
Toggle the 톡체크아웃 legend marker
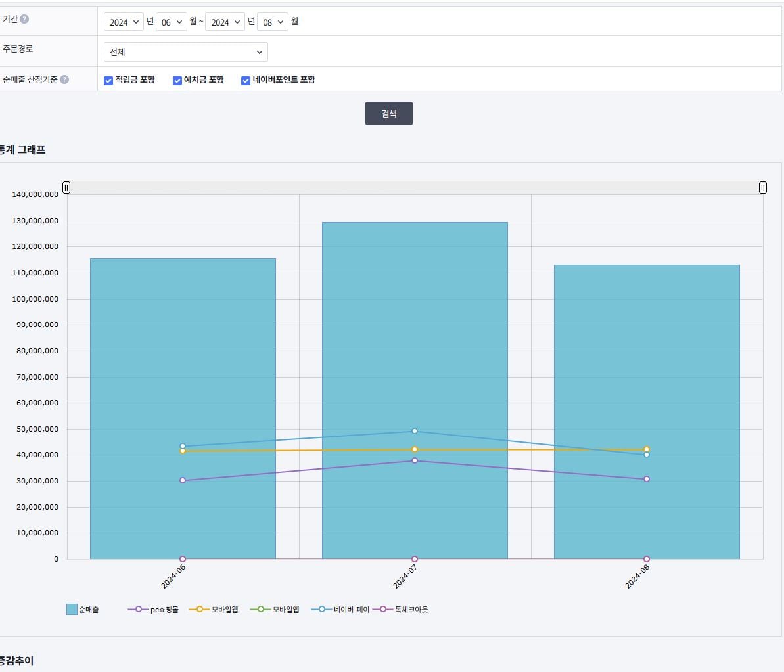click(x=383, y=609)
